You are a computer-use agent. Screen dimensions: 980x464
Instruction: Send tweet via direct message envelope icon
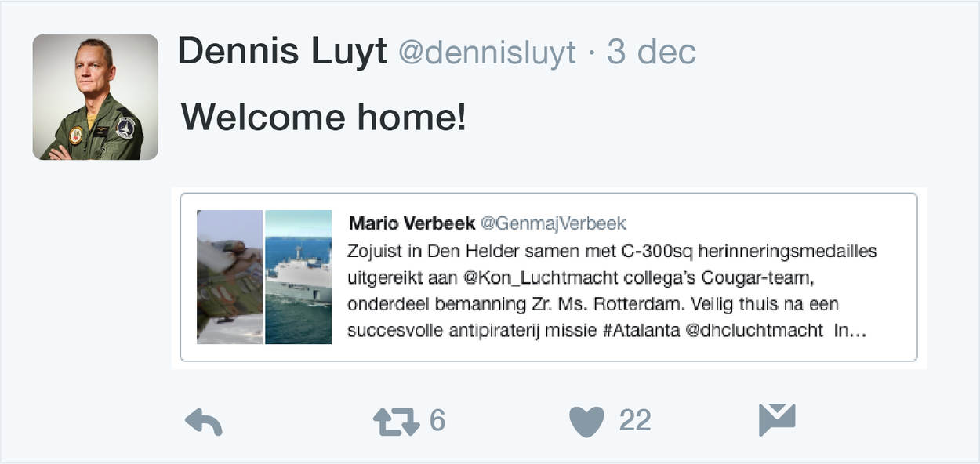(777, 420)
